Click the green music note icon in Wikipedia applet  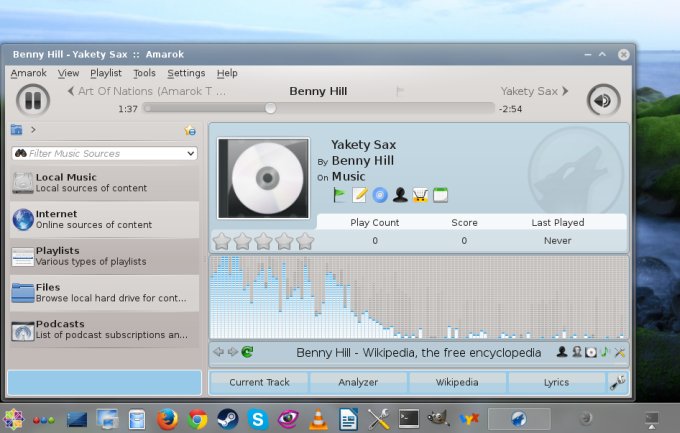pos(605,352)
